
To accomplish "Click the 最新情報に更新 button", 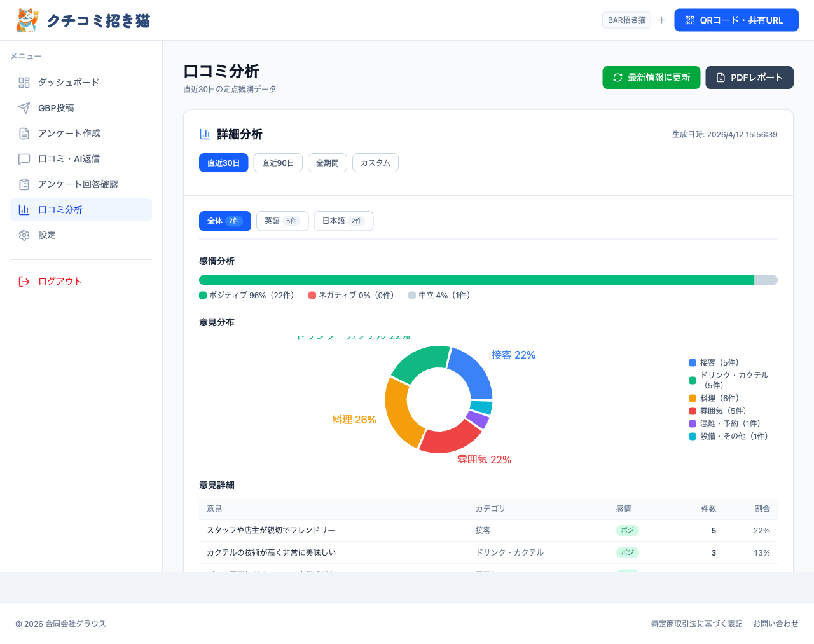I will tap(651, 78).
